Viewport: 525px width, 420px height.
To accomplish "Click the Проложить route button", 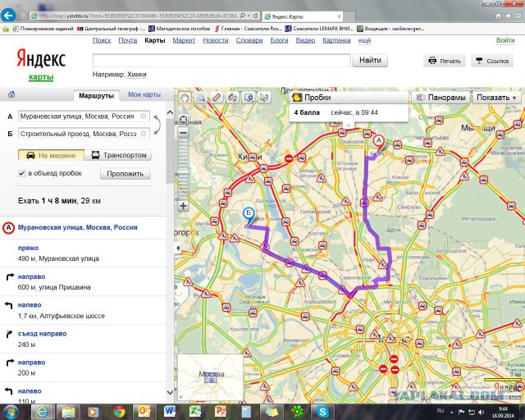I will 126,174.
